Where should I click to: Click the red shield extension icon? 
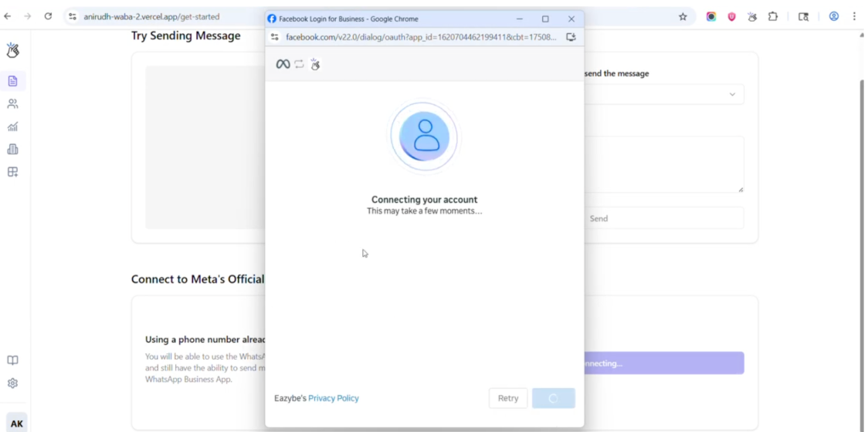pos(732,17)
